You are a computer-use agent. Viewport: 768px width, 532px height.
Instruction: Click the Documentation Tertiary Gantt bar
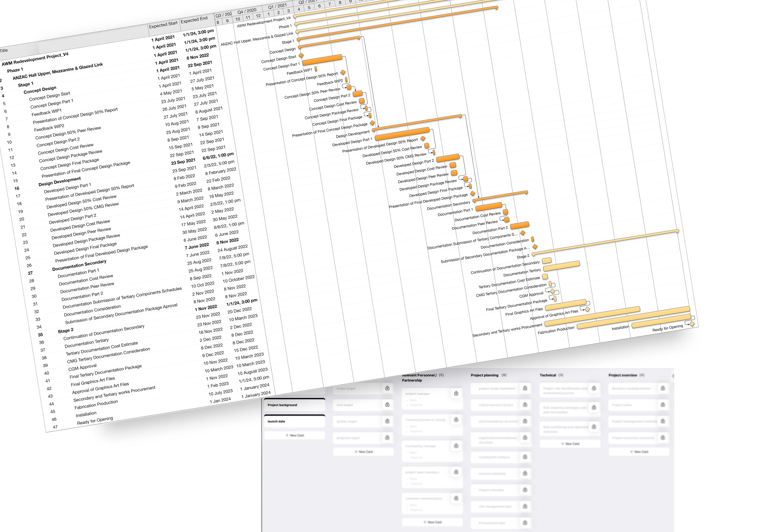(562, 266)
